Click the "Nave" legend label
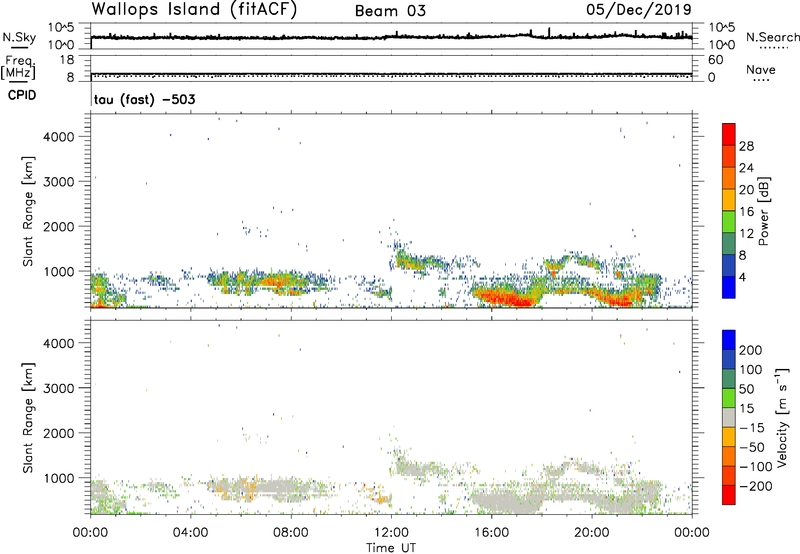Screen dimensions: 800x554 coord(761,70)
